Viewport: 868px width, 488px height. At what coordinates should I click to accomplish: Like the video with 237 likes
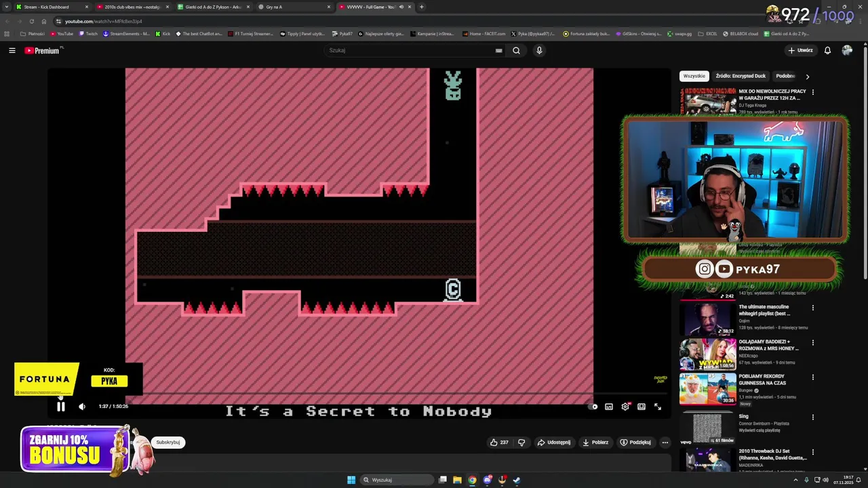(x=499, y=443)
